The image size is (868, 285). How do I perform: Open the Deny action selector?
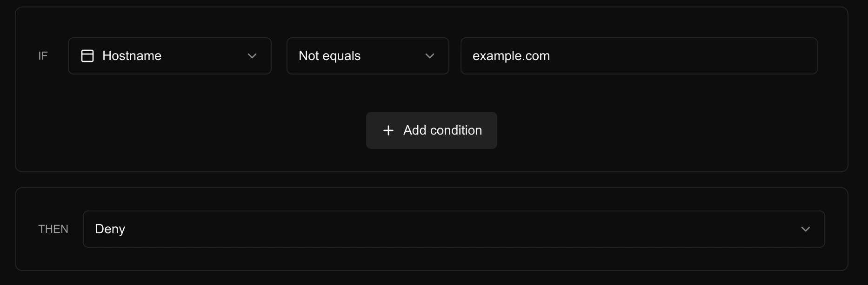coord(454,229)
